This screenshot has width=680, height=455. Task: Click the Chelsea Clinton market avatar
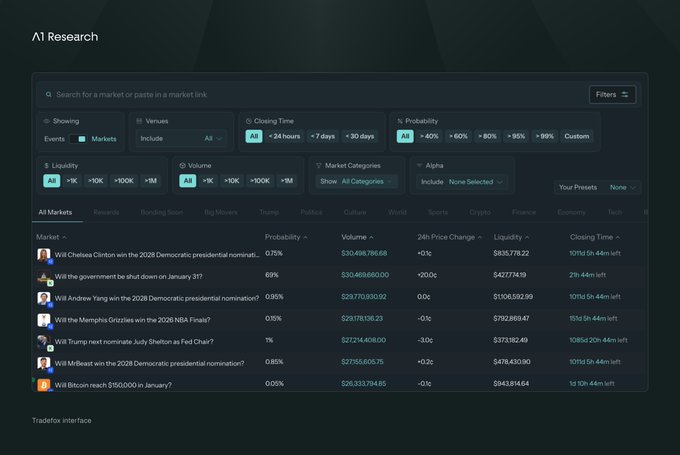(44, 255)
